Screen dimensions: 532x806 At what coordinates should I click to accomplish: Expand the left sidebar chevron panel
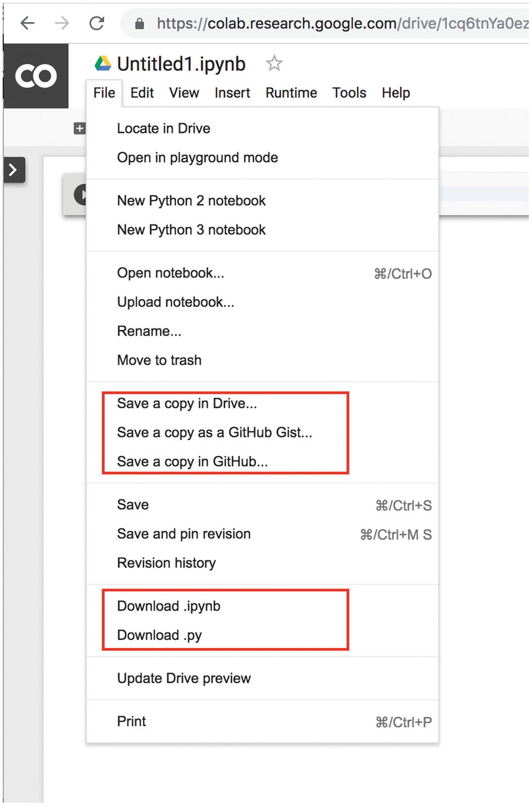click(x=14, y=170)
